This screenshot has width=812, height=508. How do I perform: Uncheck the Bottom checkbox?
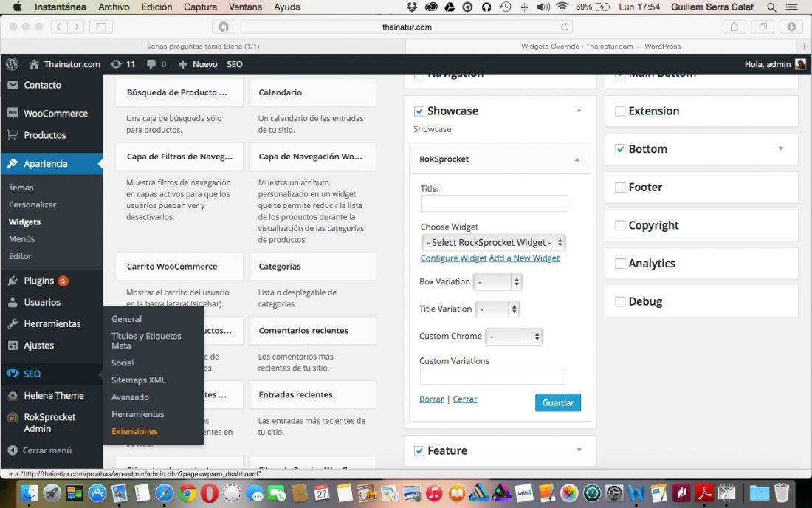pos(620,149)
